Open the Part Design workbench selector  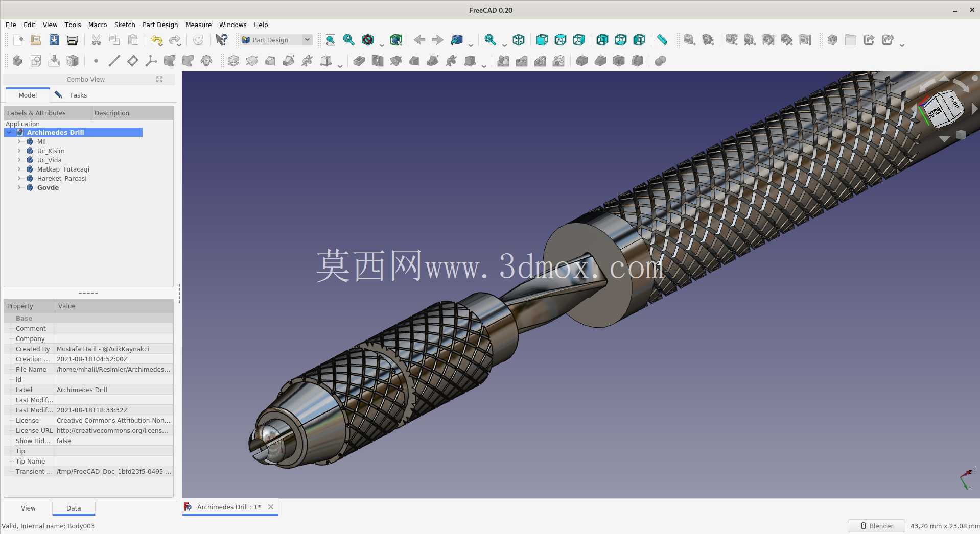tap(276, 40)
